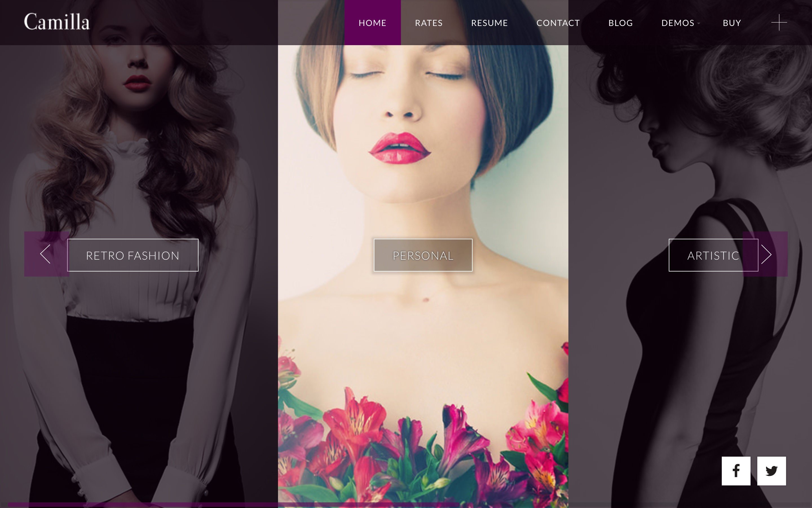
Task: Open the Resume page
Action: click(489, 23)
